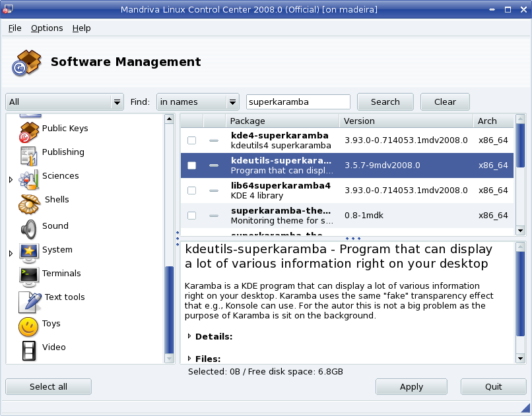
Task: Open the File menu
Action: 15,28
